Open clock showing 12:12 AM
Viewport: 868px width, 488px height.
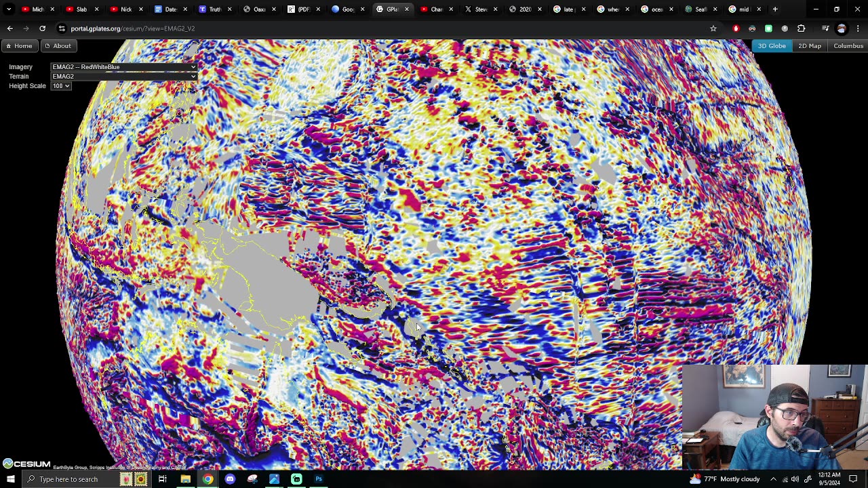pos(829,479)
